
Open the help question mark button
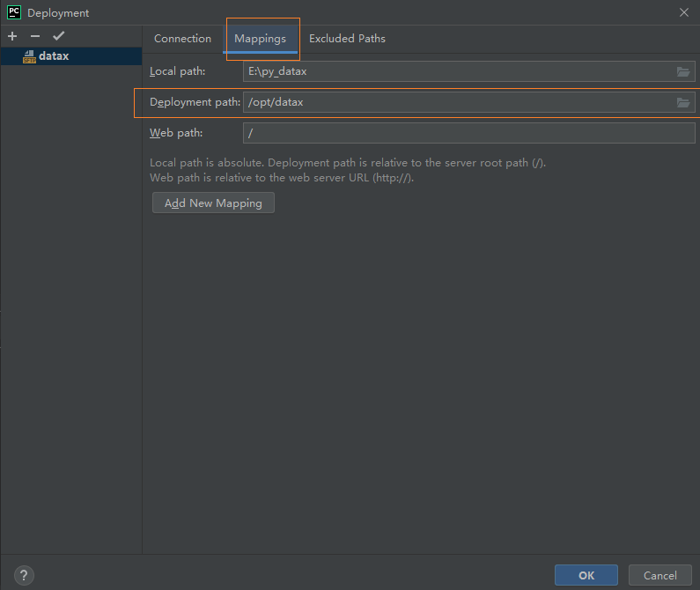pyautogui.click(x=24, y=575)
